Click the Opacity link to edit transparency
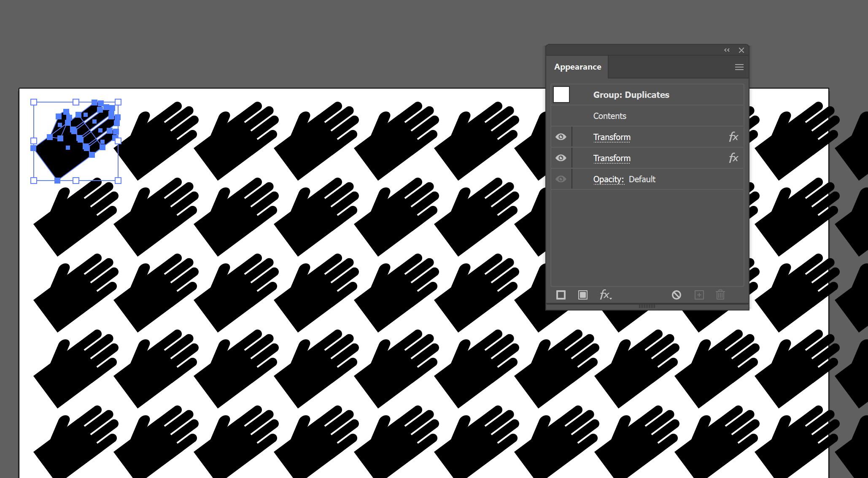Viewport: 868px width, 478px height. click(x=608, y=179)
